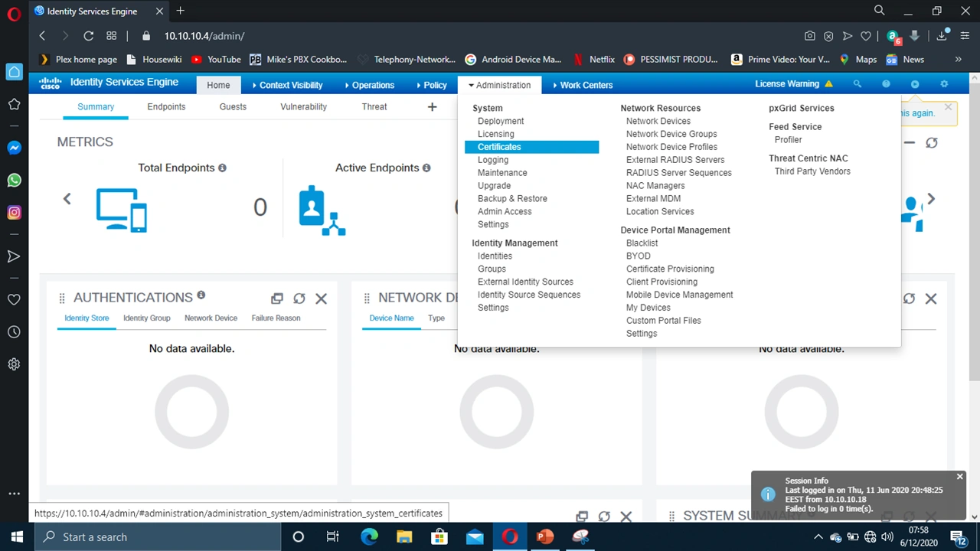Expand the Context Visibility menu

pos(287,85)
